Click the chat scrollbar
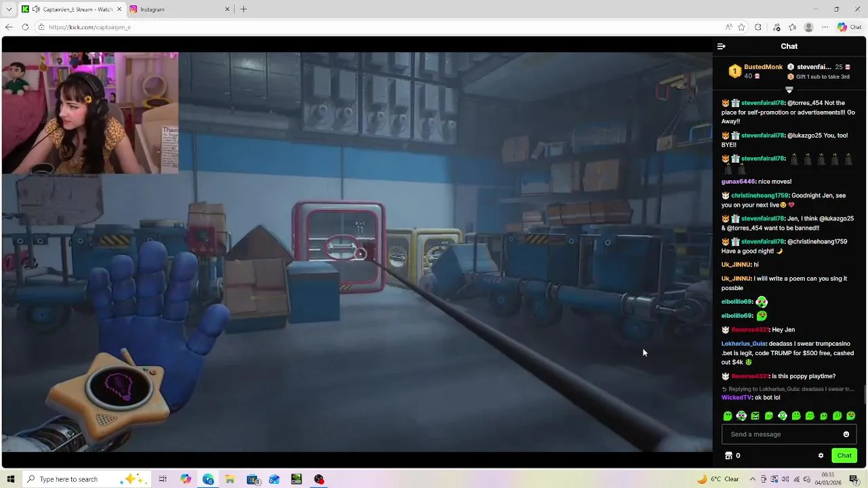Image resolution: width=868 pixels, height=488 pixels. click(865, 393)
